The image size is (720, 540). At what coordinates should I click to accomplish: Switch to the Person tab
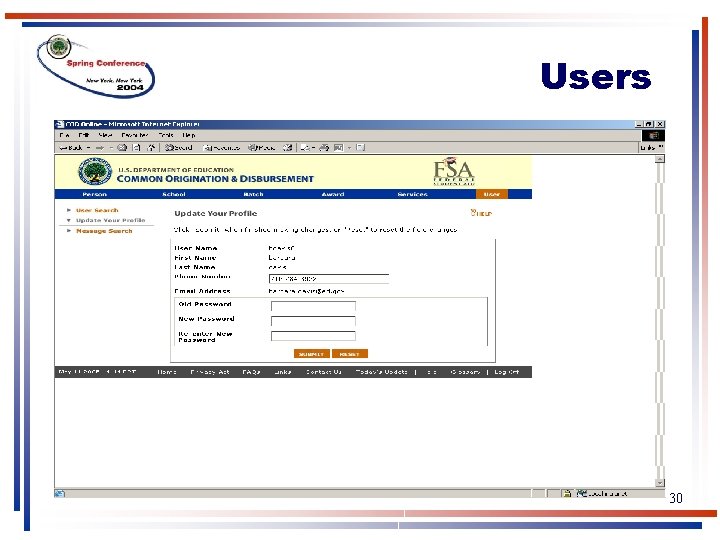(95, 195)
